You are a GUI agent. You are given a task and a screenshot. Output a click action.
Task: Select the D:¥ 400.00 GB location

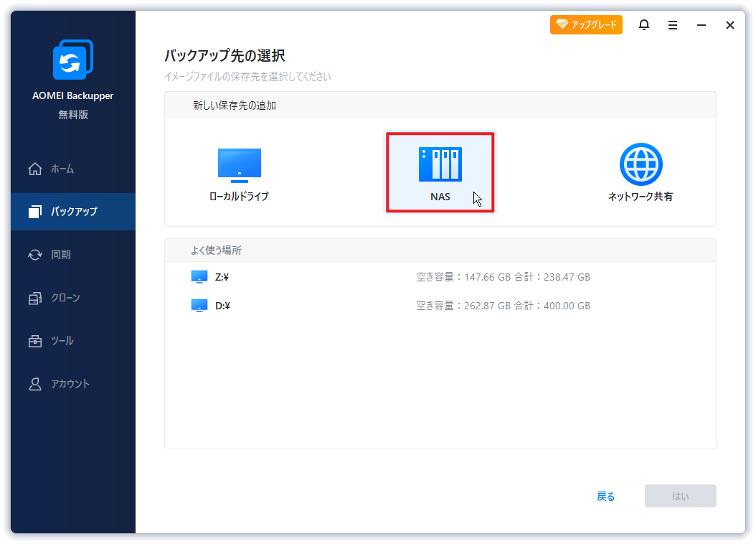[x=440, y=306]
